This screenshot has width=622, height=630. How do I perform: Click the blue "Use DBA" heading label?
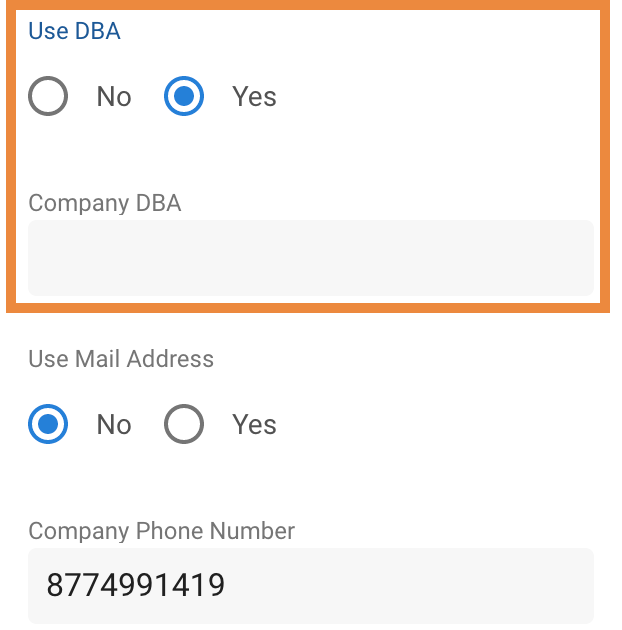(x=74, y=31)
